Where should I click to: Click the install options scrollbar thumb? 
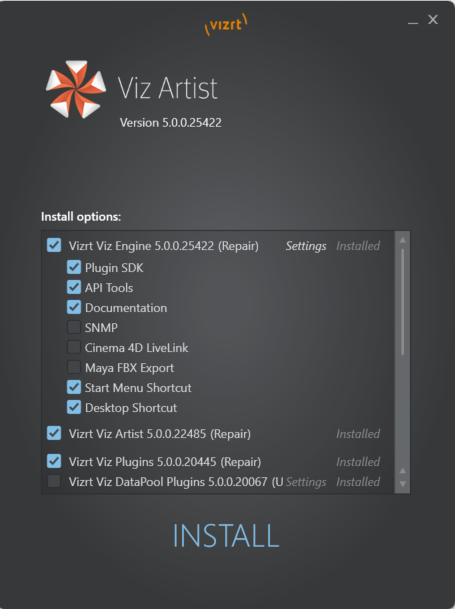point(403,302)
